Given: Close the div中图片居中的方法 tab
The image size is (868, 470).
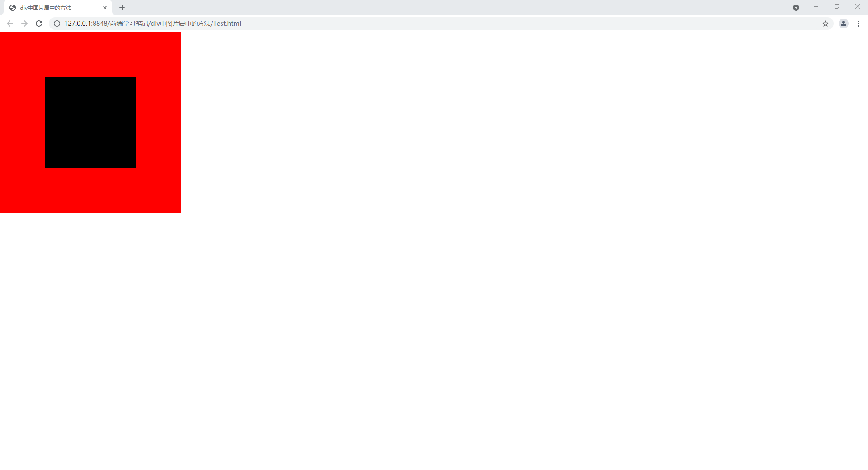Looking at the screenshot, I should tap(105, 8).
